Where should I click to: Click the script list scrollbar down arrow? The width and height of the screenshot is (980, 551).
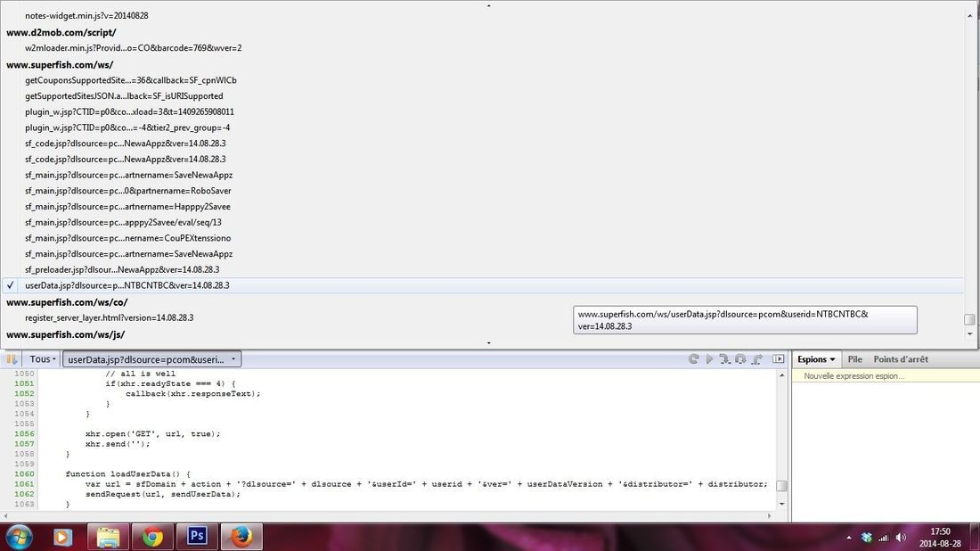[969, 334]
